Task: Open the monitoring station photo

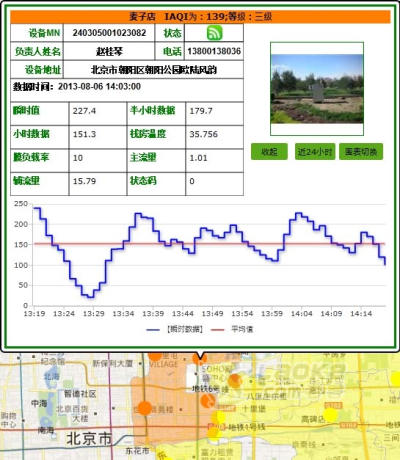Action: coord(317,89)
